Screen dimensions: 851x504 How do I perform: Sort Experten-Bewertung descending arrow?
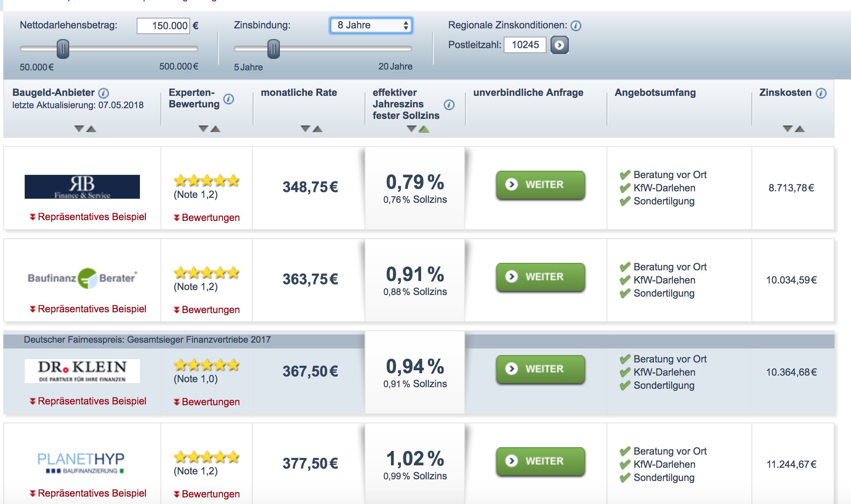click(x=203, y=129)
